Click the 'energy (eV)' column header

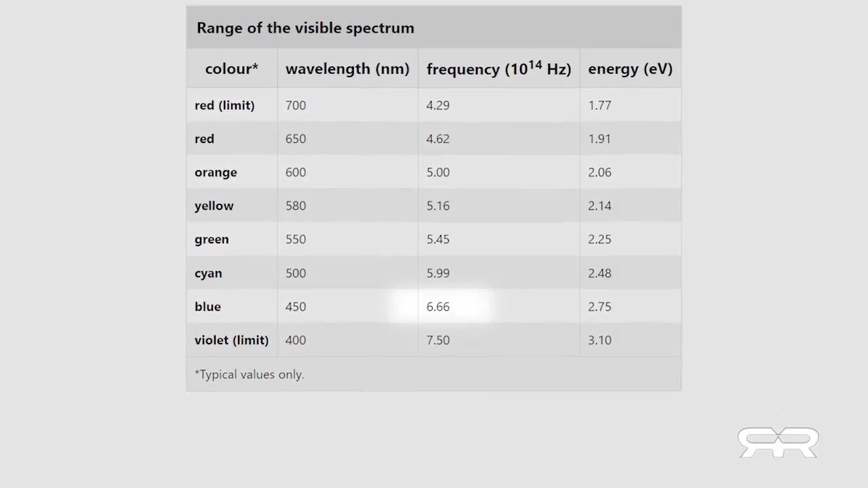[630, 68]
